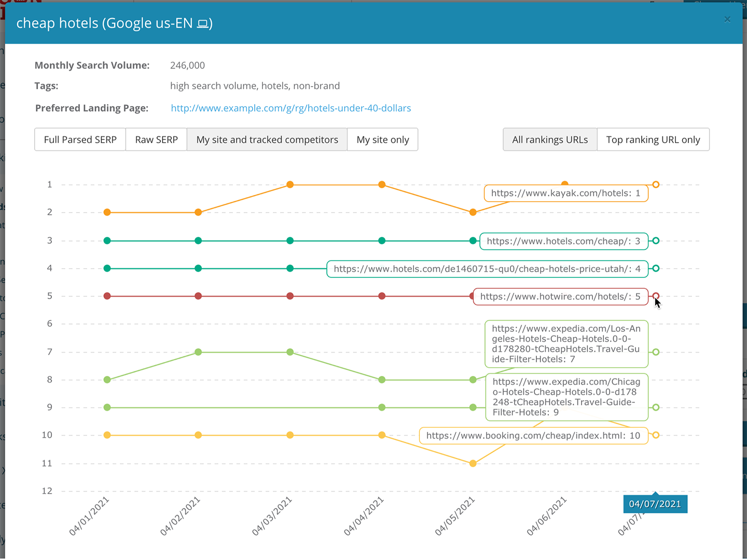Image resolution: width=747 pixels, height=560 pixels.
Task: Switch to Full Parsed SERP view
Action: coord(79,139)
